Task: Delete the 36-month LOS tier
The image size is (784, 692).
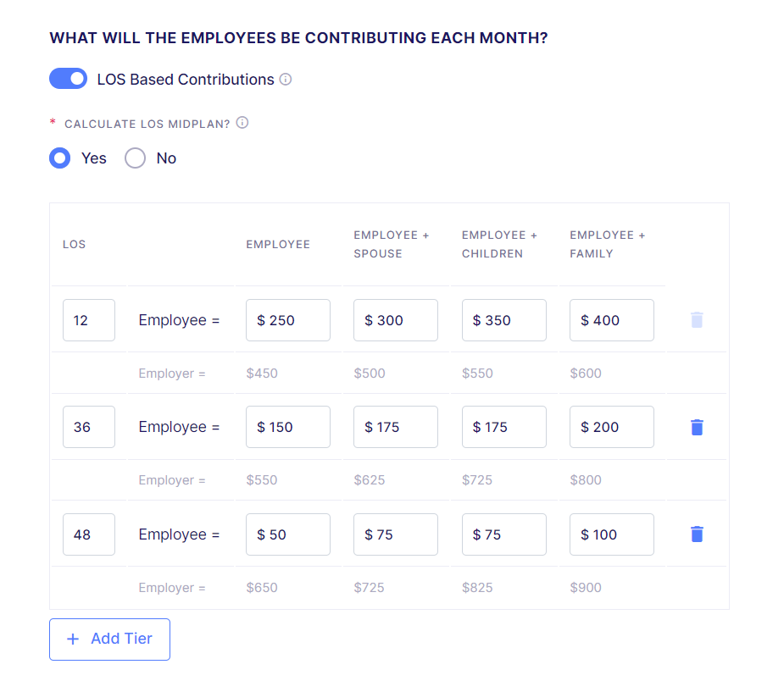Action: click(x=697, y=427)
